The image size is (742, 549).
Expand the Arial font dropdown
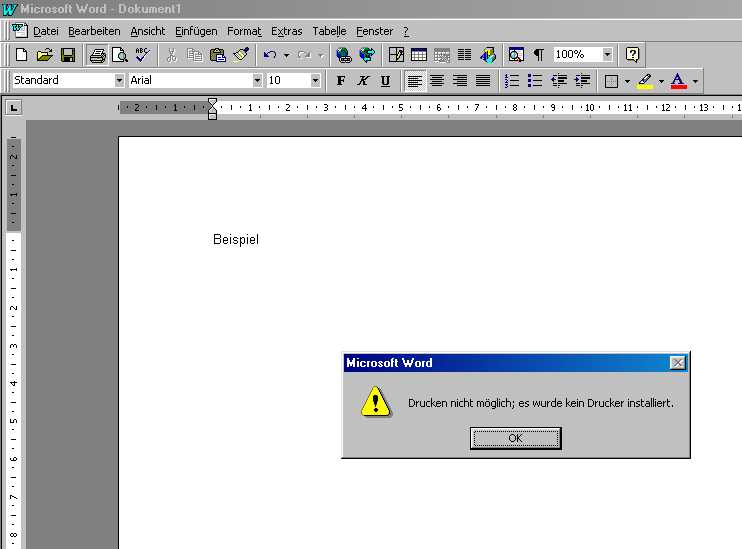[x=257, y=80]
